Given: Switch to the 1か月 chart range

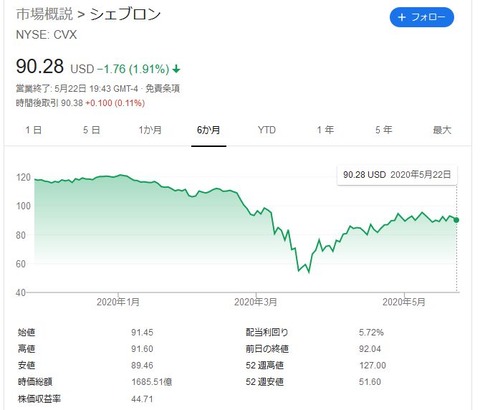Looking at the screenshot, I should pos(150,130).
